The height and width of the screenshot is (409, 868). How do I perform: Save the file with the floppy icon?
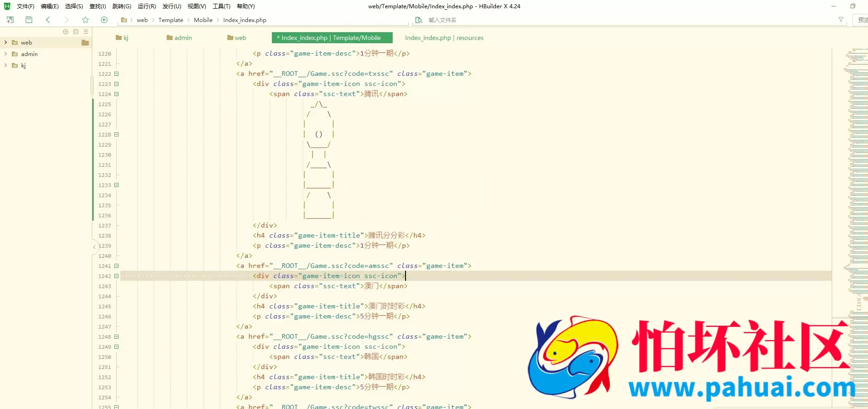29,20
